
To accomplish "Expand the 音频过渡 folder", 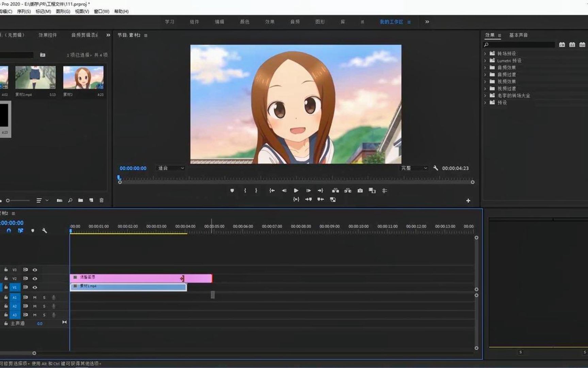I will coord(485,75).
